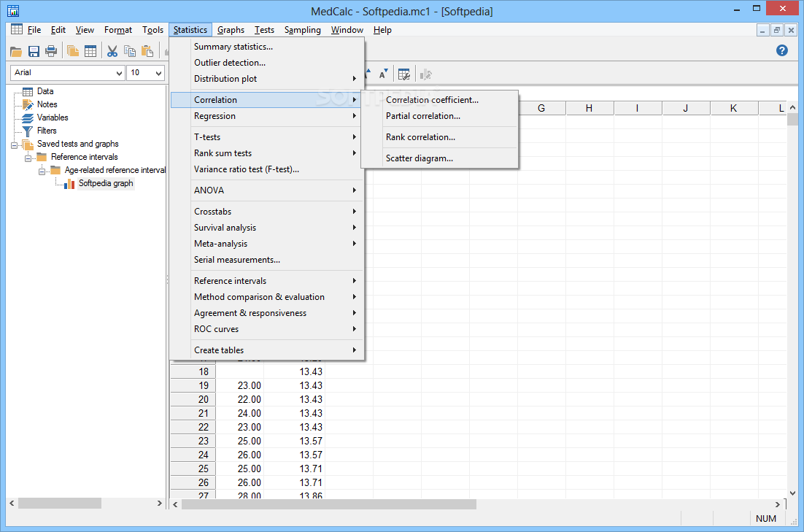Expand the ANOVA submenu

click(267, 190)
